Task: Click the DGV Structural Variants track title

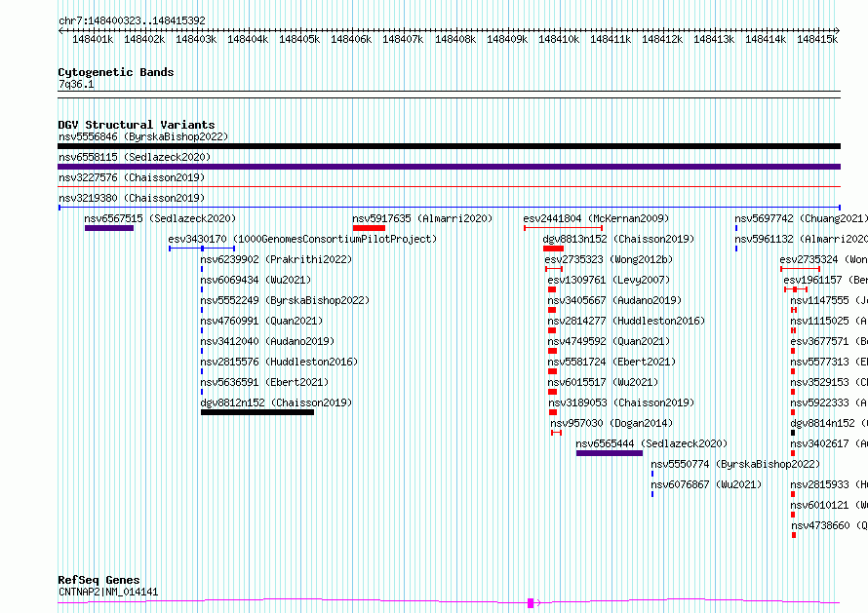Action: (137, 125)
